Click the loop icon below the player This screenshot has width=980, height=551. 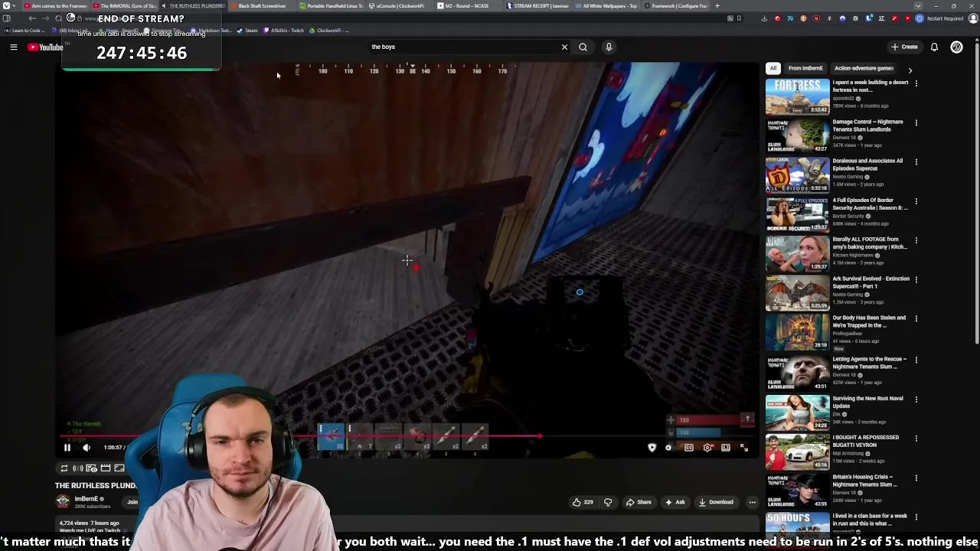pyautogui.click(x=64, y=468)
